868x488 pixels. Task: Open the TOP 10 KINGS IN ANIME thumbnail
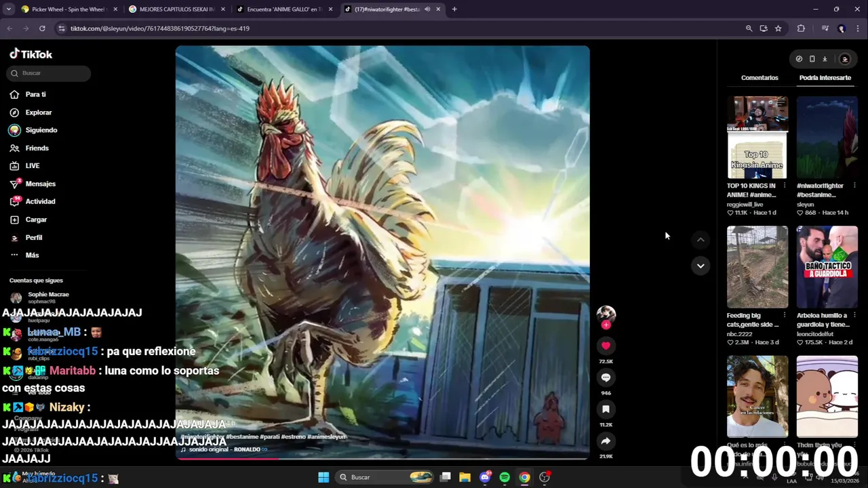[x=757, y=138]
